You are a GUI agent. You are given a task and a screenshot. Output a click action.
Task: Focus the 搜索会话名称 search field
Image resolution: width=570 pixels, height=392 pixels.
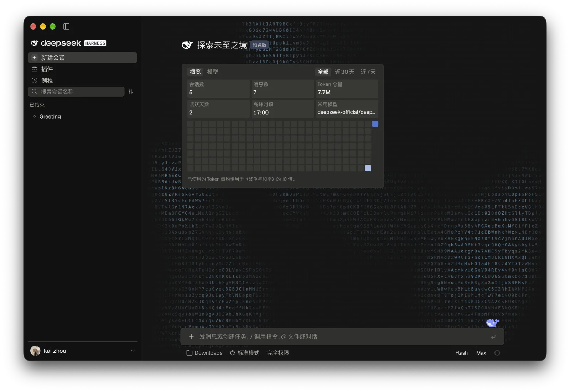pos(76,92)
